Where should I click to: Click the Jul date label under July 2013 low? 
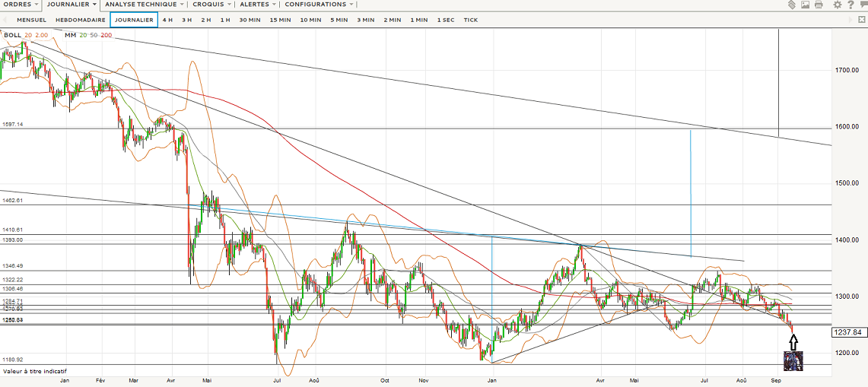coord(277,381)
